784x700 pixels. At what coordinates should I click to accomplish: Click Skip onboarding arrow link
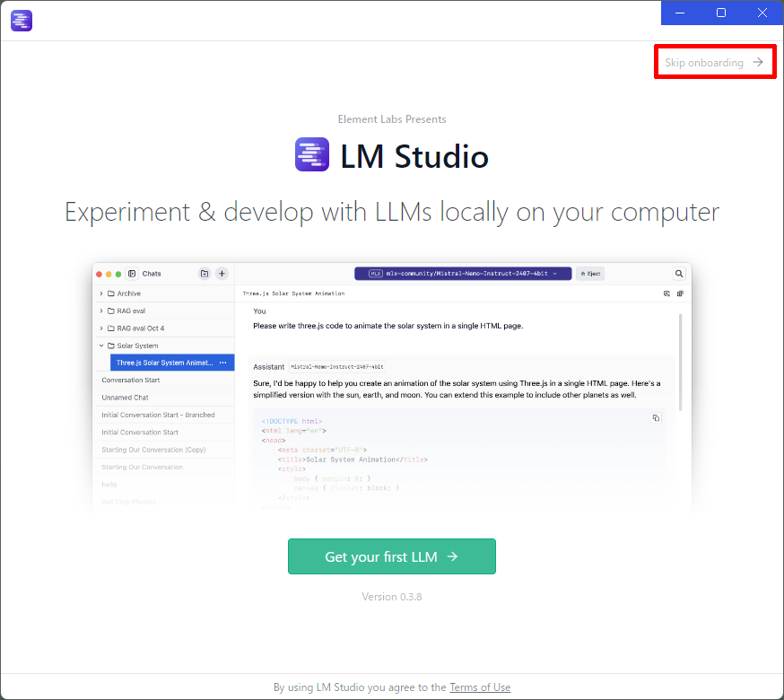click(x=715, y=63)
